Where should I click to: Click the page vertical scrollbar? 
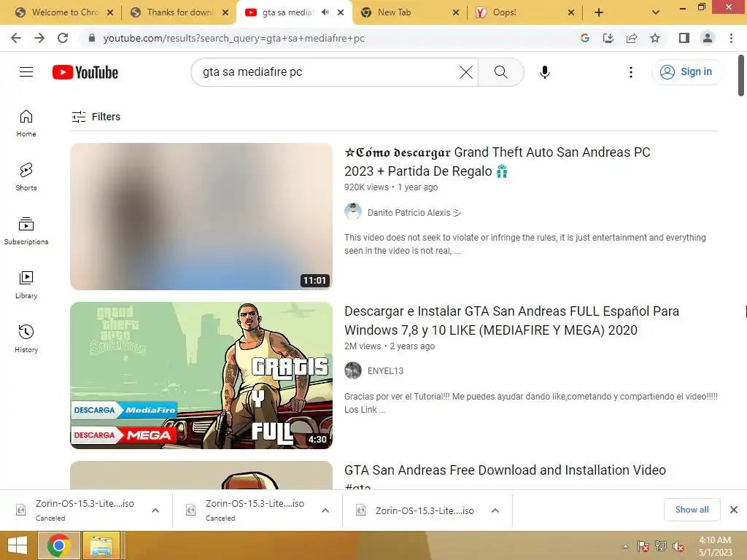coord(741,75)
